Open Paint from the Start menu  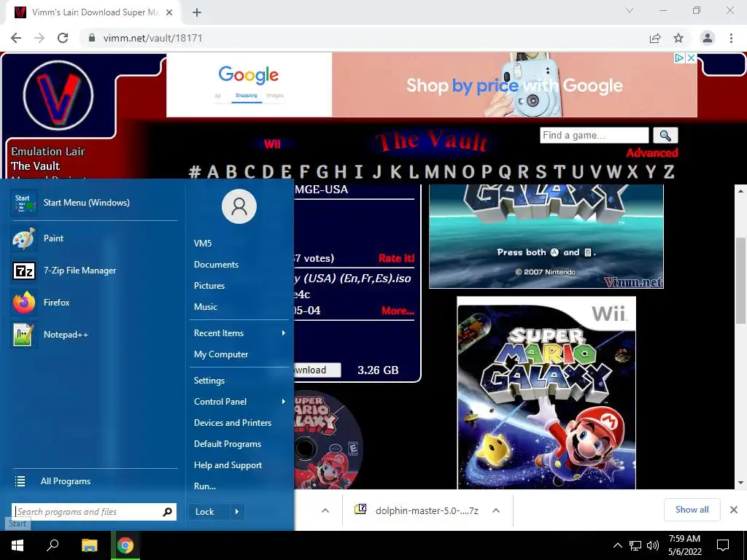click(x=94, y=238)
